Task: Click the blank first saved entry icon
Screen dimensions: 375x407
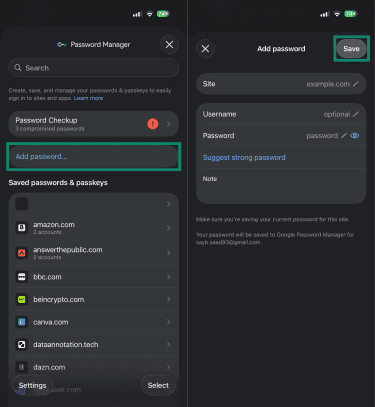Action: tap(22, 204)
